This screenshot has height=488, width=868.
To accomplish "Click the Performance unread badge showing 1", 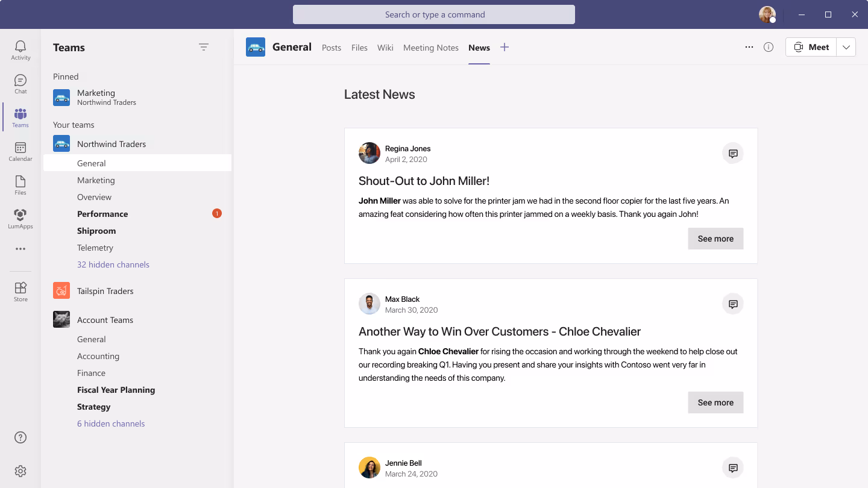I will tap(217, 213).
